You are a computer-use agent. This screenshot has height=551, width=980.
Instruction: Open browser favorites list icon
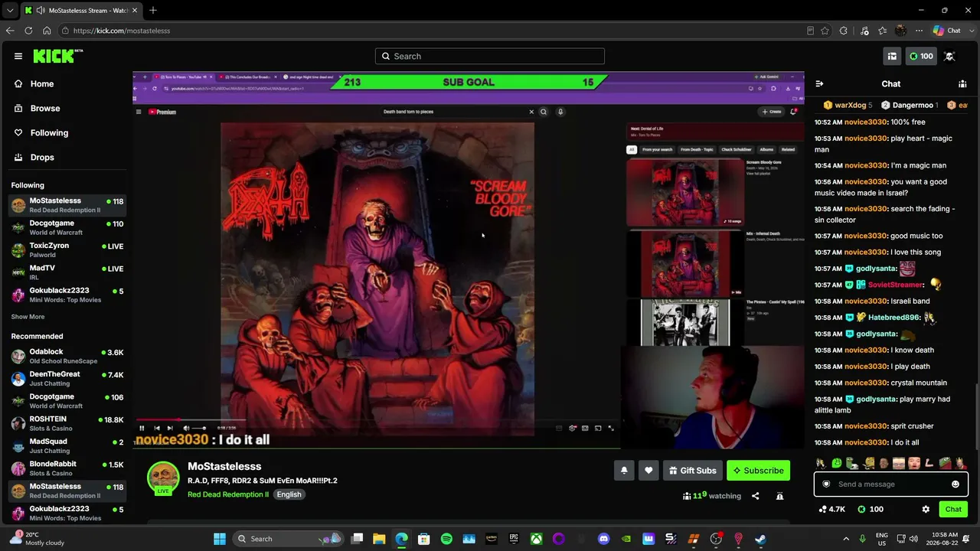[x=883, y=31]
